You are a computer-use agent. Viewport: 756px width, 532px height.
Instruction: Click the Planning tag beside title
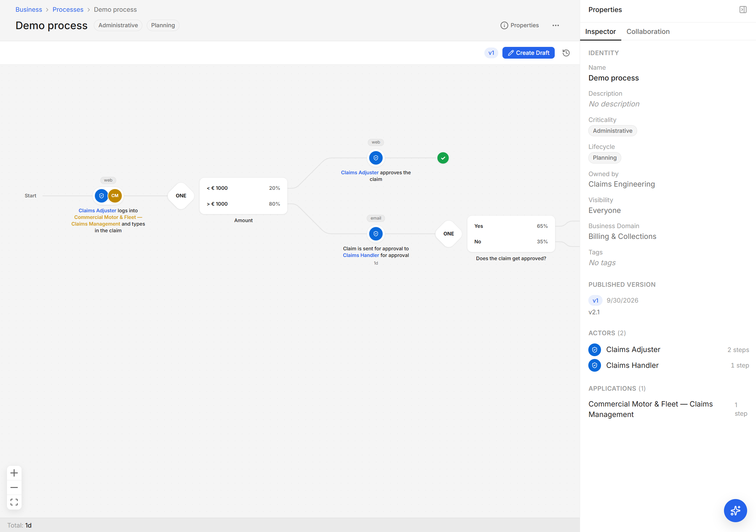tap(163, 25)
